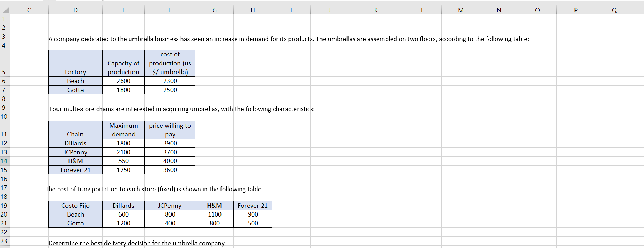Click the JCPenny price value 3700
This screenshot has height=248, width=644.
pyautogui.click(x=170, y=152)
